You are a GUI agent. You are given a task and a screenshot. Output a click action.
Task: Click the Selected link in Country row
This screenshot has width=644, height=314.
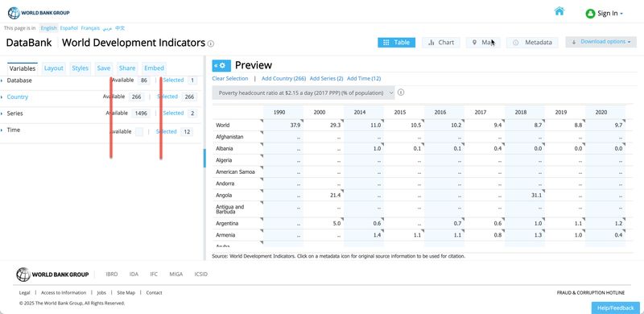click(x=167, y=97)
